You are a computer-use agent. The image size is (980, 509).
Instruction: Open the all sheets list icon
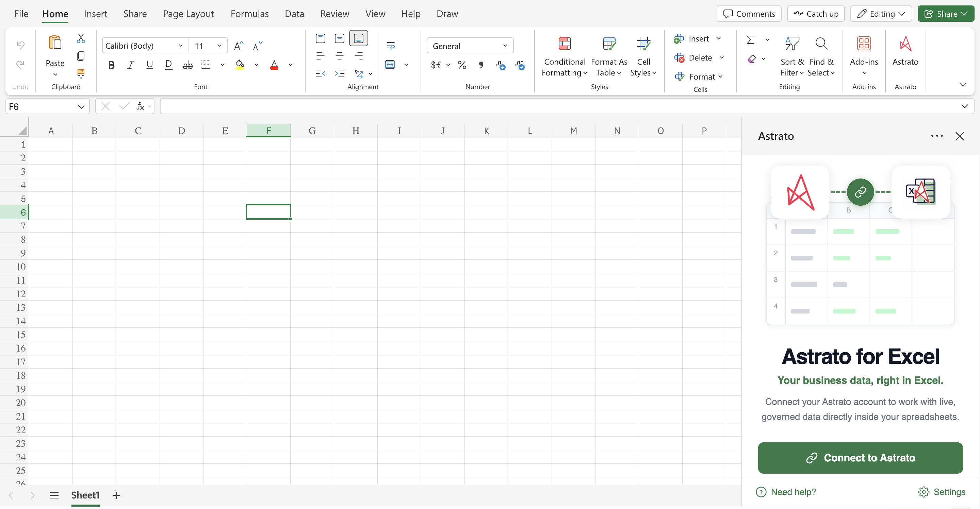pos(54,495)
